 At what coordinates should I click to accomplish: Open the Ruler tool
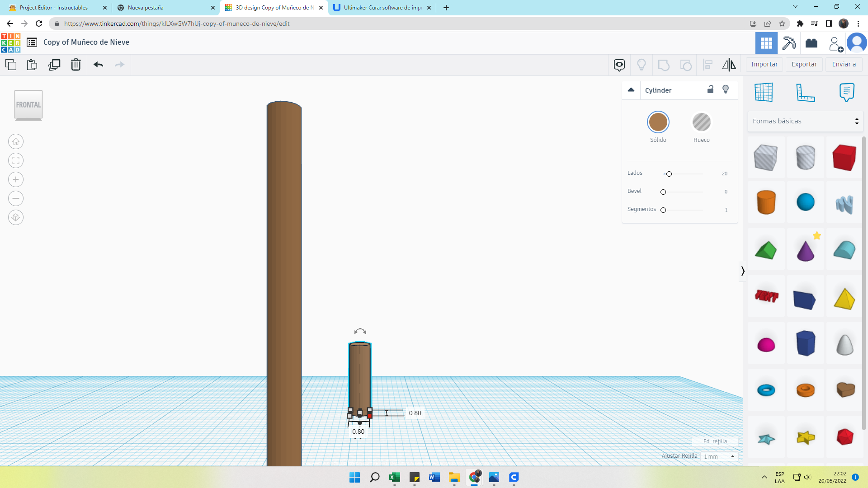tap(805, 93)
